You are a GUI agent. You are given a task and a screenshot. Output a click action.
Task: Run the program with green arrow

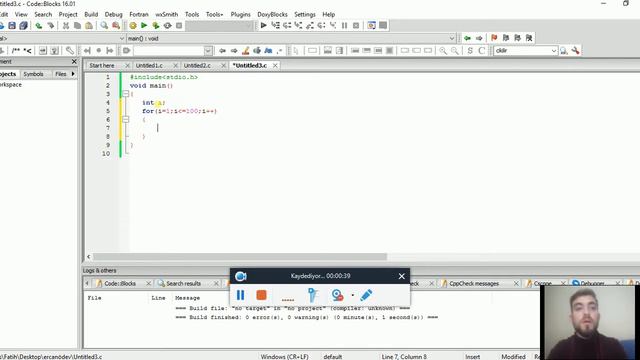click(x=144, y=26)
